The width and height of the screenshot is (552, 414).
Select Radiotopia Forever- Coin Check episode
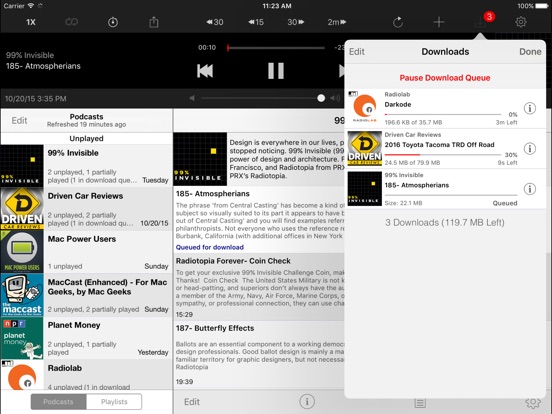pyautogui.click(x=259, y=287)
